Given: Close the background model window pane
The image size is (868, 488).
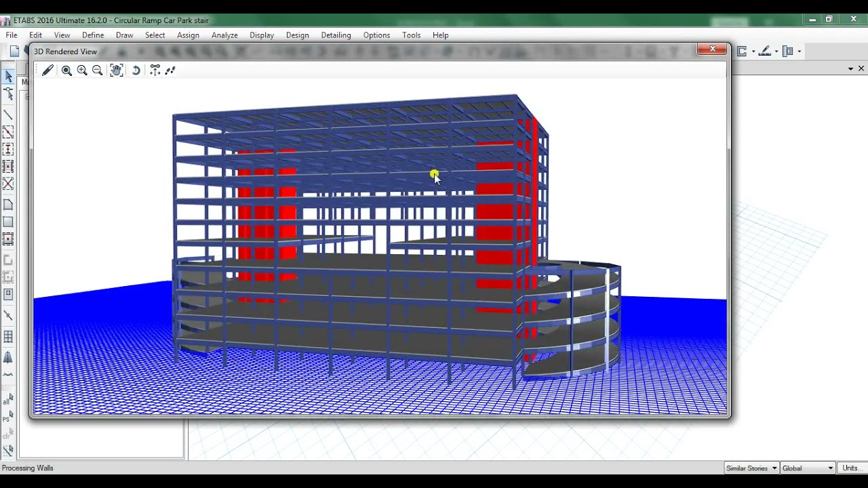Looking at the screenshot, I should tap(861, 68).
